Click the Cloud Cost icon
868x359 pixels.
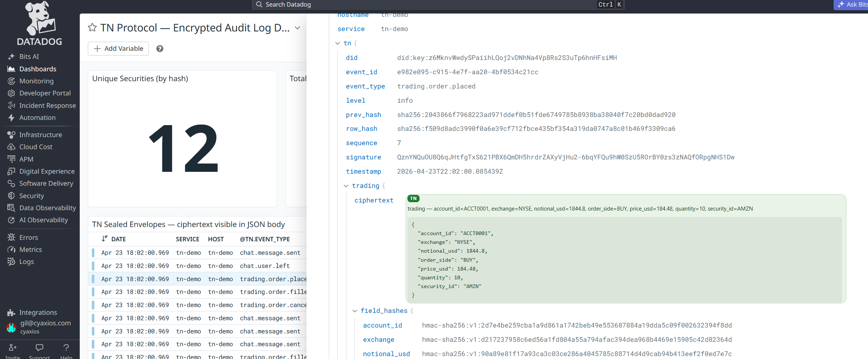click(11, 147)
